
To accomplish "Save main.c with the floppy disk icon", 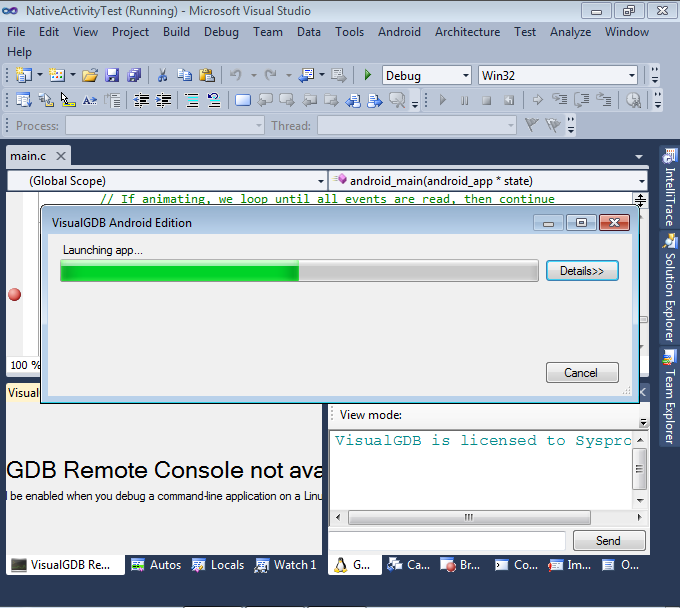I will (112, 75).
